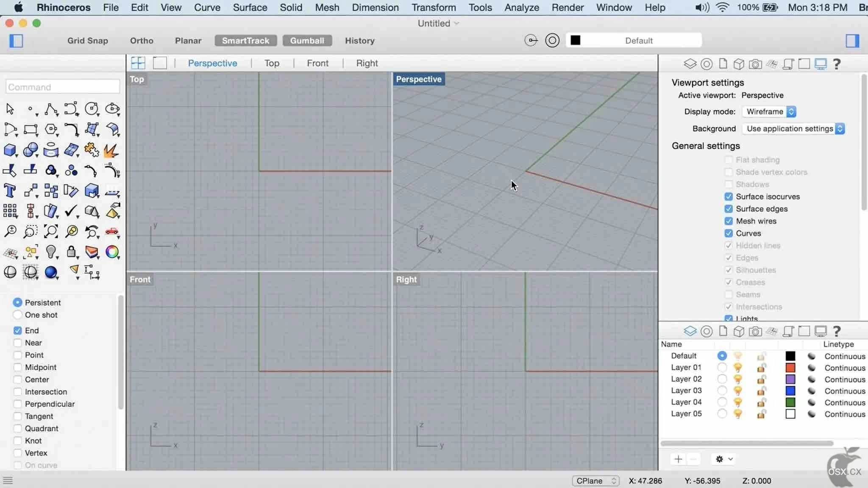Choose the Fillet curves tool icon
Screen dimensions: 868x488
click(71, 129)
